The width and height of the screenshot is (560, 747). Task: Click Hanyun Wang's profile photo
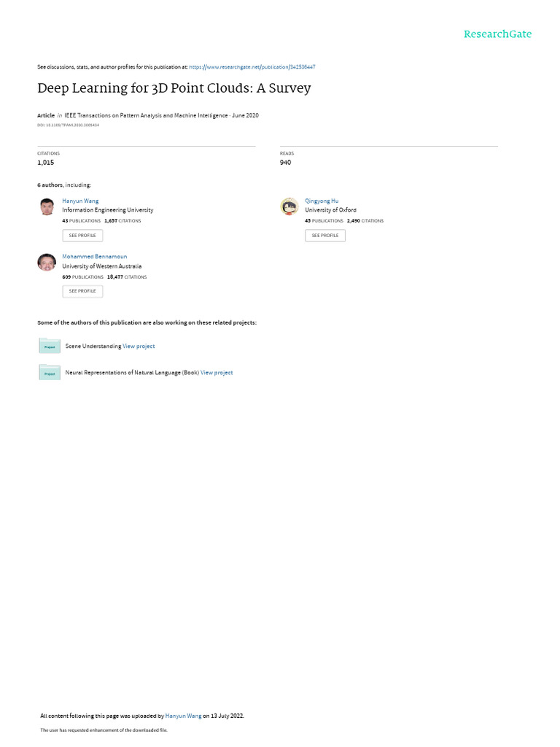point(47,206)
